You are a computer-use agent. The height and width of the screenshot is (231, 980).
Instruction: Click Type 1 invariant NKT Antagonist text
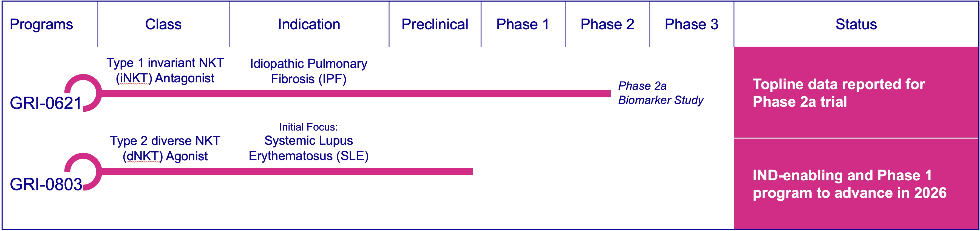point(165,70)
